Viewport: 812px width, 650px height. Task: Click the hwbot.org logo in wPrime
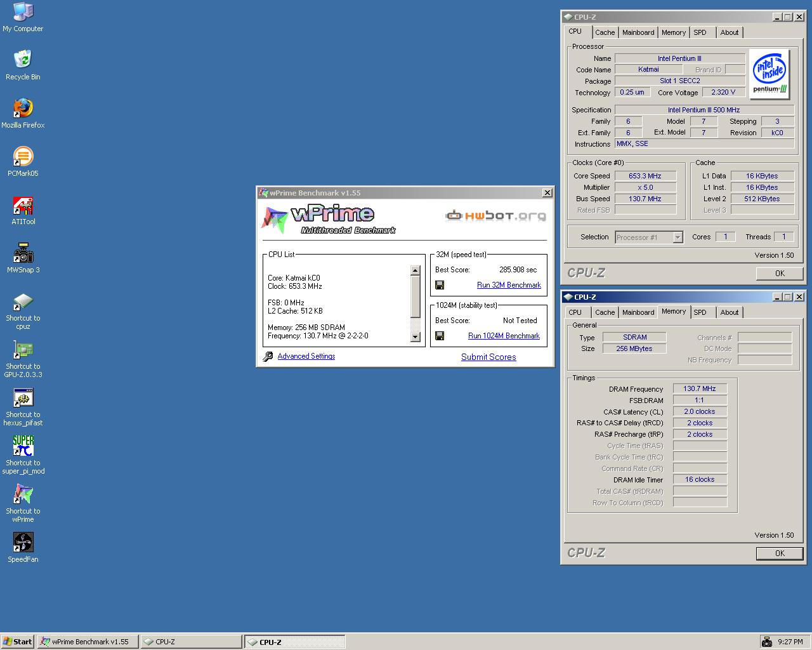(495, 216)
